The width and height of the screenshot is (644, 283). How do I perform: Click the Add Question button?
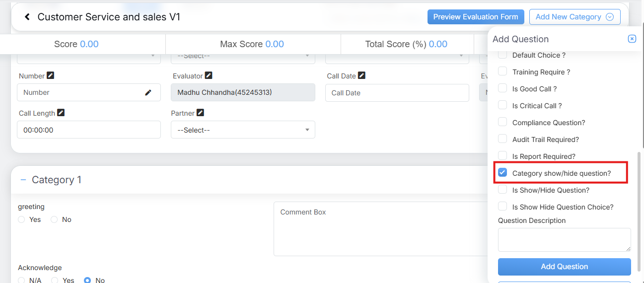click(x=564, y=267)
